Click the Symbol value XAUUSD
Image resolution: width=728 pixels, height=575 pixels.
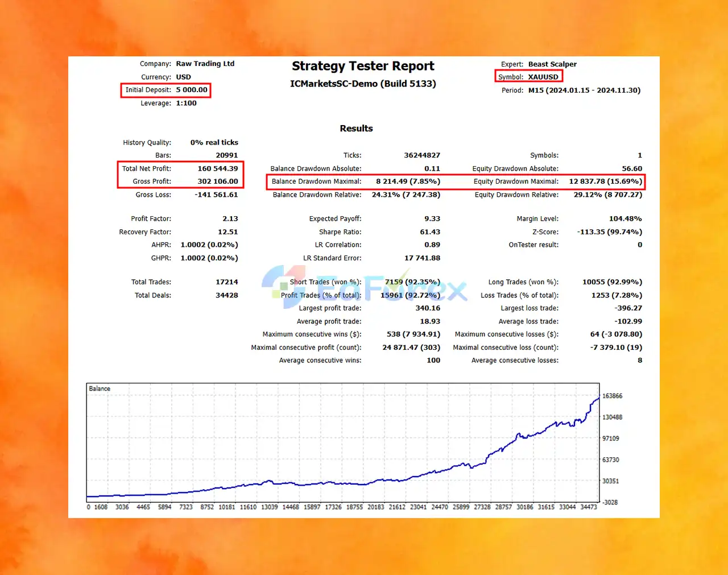(x=543, y=77)
